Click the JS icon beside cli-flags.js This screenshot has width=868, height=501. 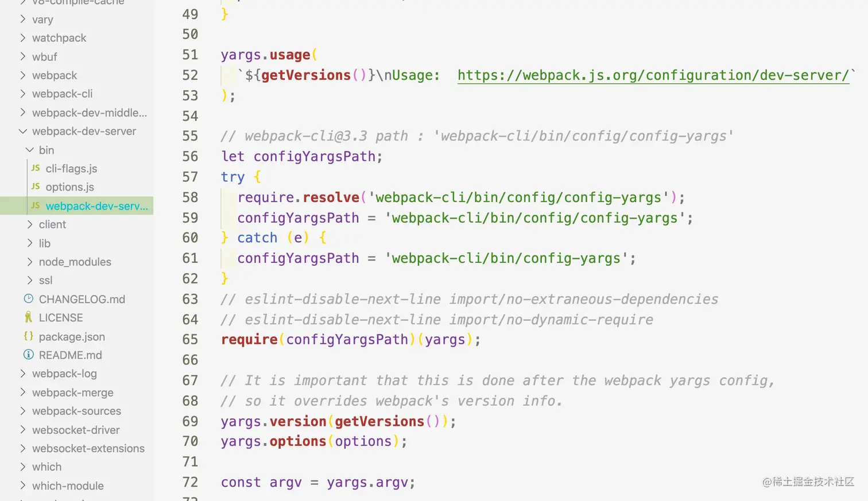point(36,168)
